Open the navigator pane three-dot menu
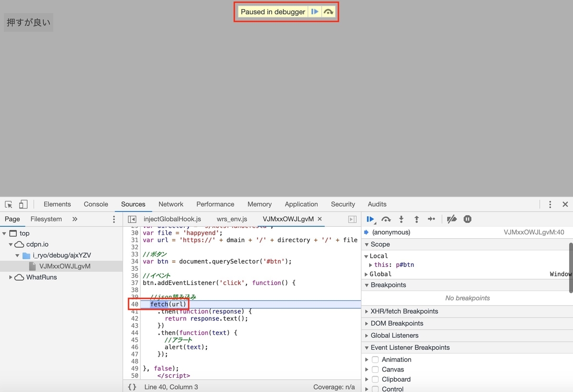The image size is (573, 392). click(x=114, y=219)
